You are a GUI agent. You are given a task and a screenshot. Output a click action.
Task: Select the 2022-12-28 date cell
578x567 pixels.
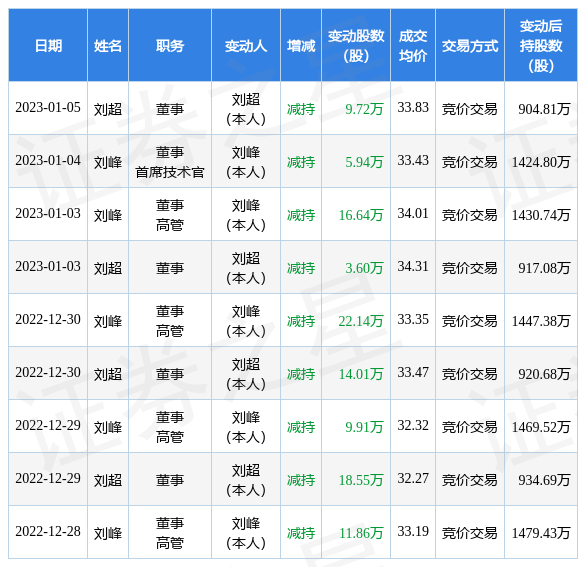point(48,531)
